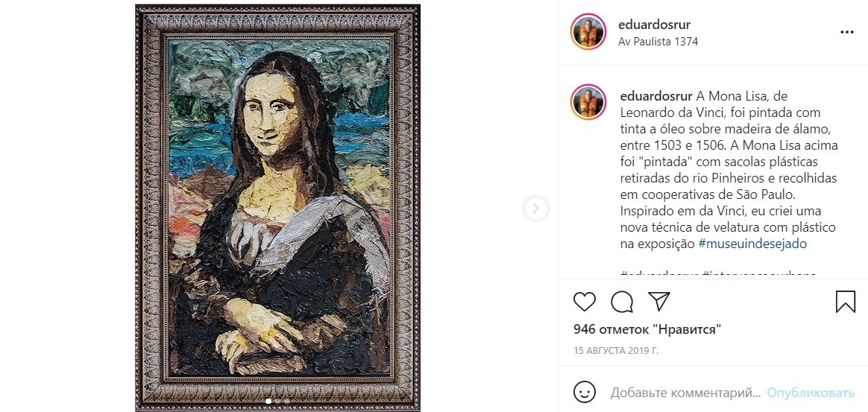Open the emoji picker smiley icon
Image resolution: width=868 pixels, height=412 pixels.
[585, 392]
